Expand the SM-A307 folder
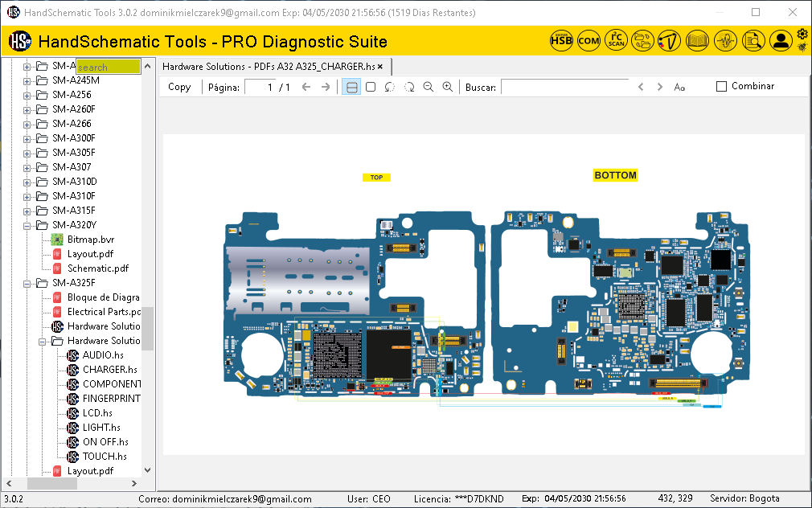Image resolution: width=812 pixels, height=508 pixels. point(27,168)
